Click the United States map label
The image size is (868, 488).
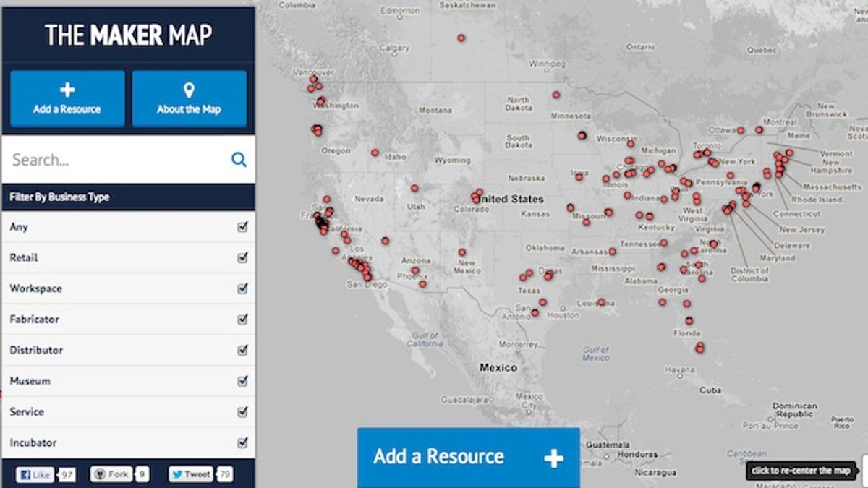[511, 199]
